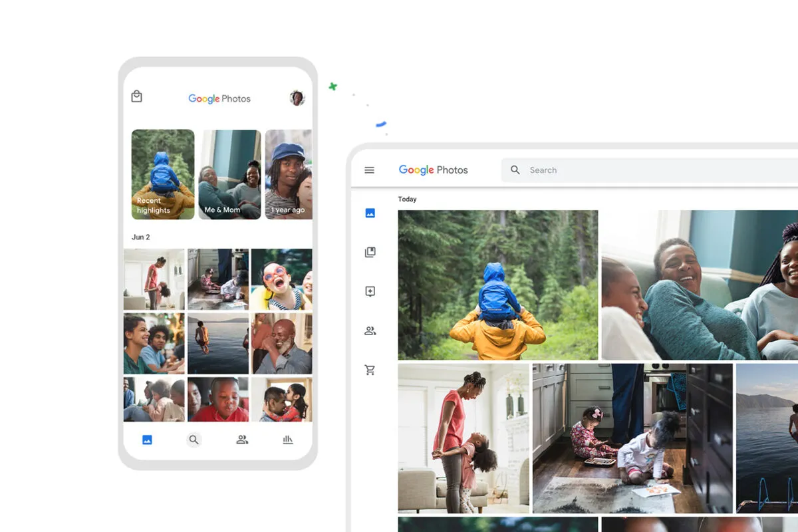Open the Recent highlights album card
This screenshot has width=798, height=532.
163,174
